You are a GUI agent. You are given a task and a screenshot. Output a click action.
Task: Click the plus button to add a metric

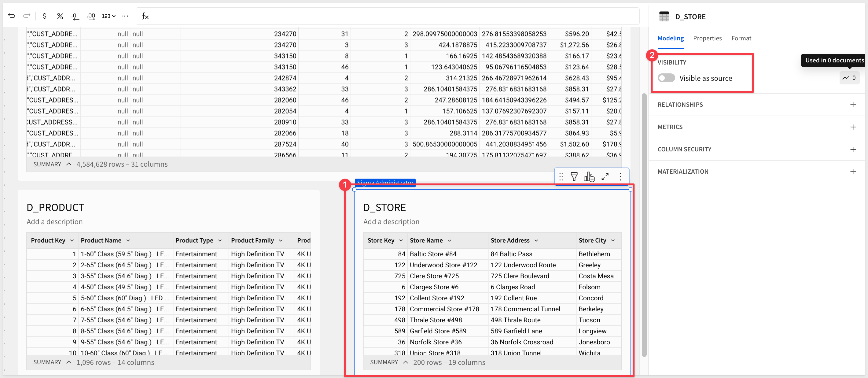[853, 127]
